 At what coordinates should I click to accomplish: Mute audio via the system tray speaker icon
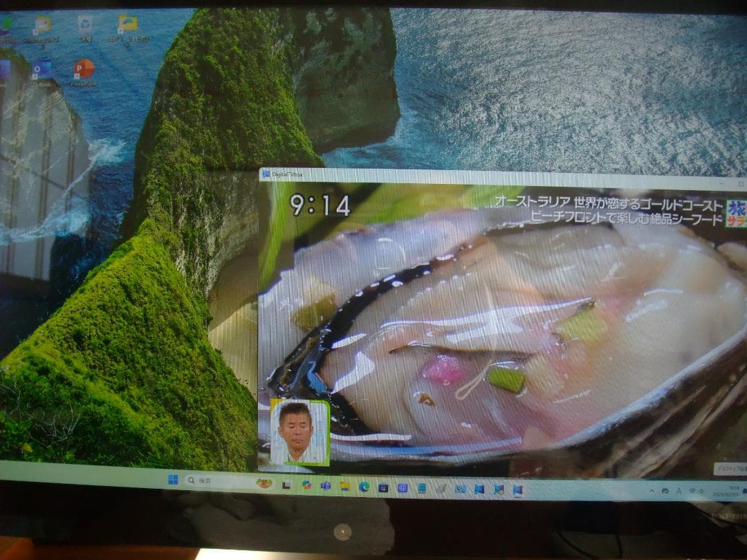pyautogui.click(x=702, y=491)
